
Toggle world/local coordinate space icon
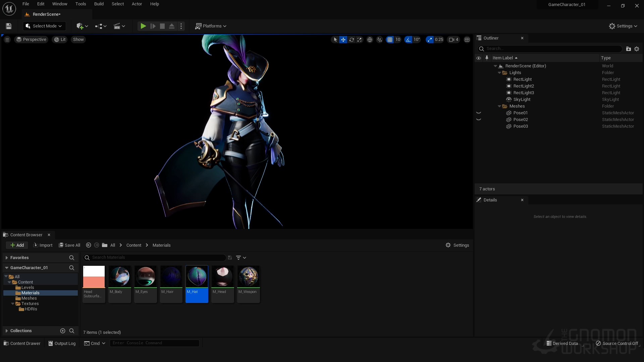370,40
